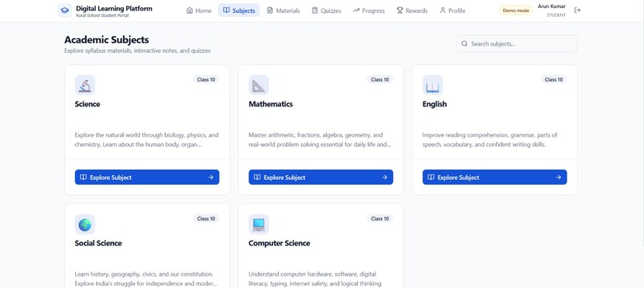Click 'Explore syllabus materials' subtitle text
The height and width of the screenshot is (288, 644).
[137, 50]
